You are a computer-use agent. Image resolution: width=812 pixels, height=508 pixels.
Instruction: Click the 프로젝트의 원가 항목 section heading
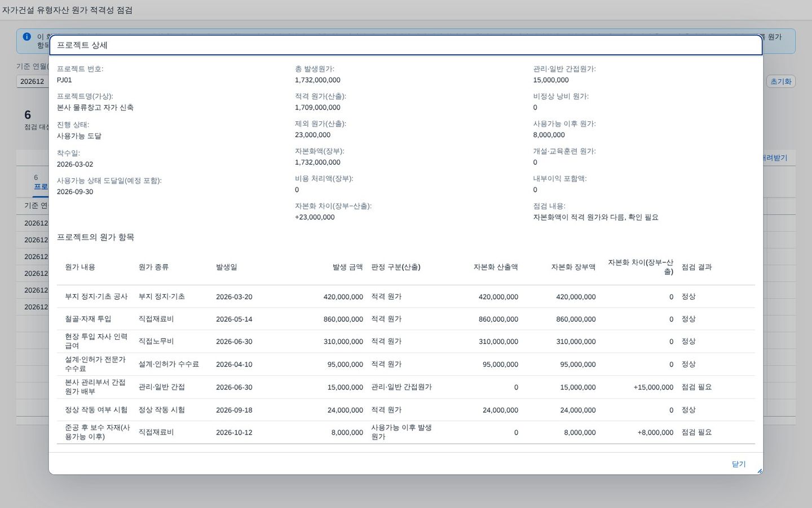(x=96, y=238)
